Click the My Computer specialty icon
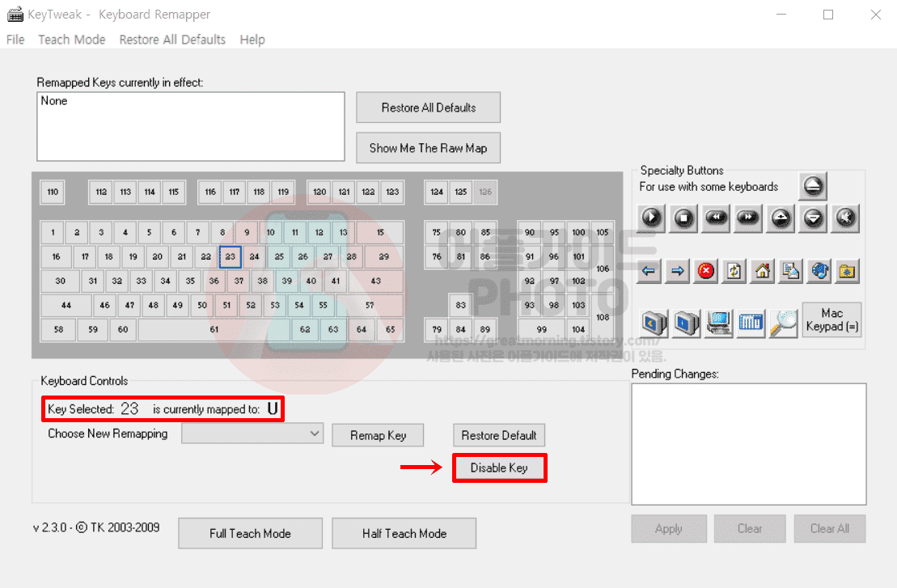 click(x=719, y=324)
